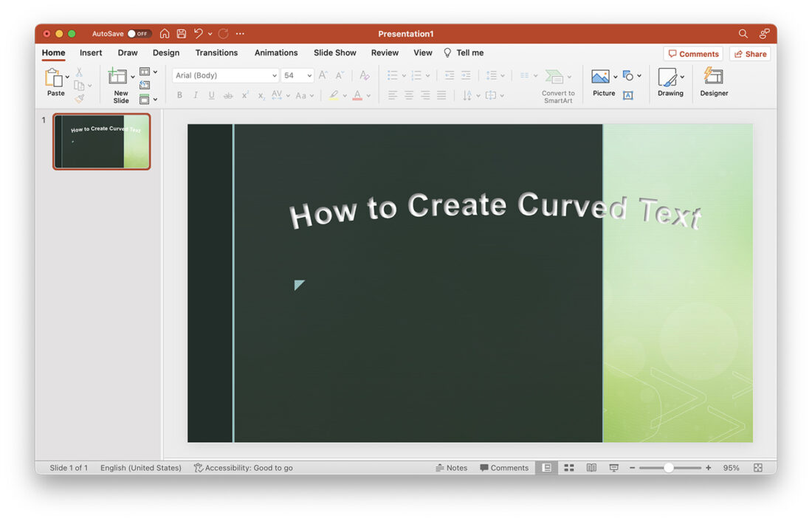This screenshot has width=812, height=521.
Task: Switch to Slide Sorter view
Action: (568, 467)
